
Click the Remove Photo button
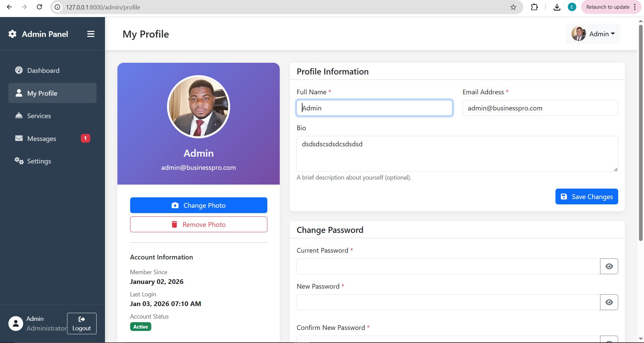[199, 225]
